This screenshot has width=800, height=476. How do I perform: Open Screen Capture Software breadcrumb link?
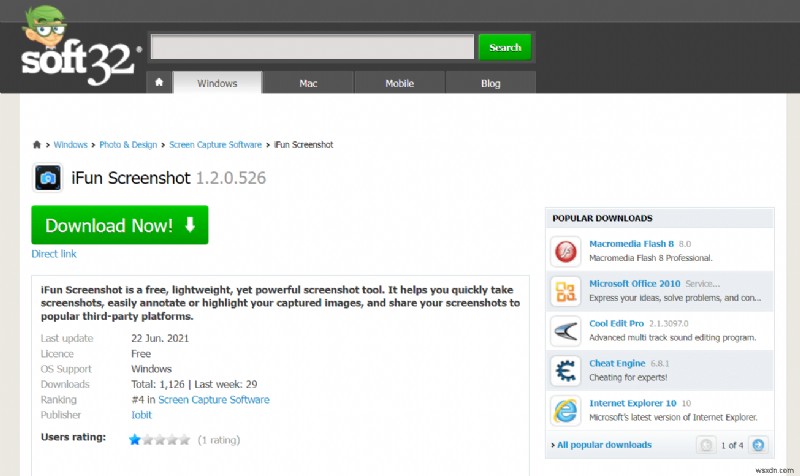215,145
